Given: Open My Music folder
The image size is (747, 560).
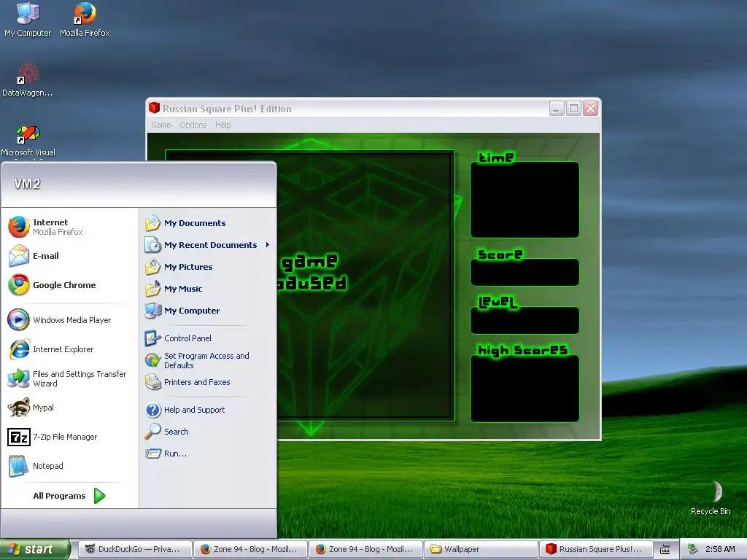Looking at the screenshot, I should click(208, 289).
